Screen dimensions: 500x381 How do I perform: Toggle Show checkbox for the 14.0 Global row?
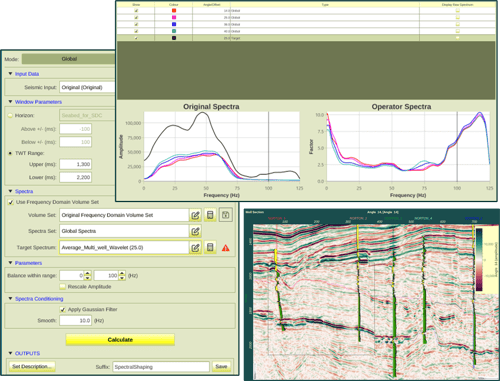[x=136, y=11]
